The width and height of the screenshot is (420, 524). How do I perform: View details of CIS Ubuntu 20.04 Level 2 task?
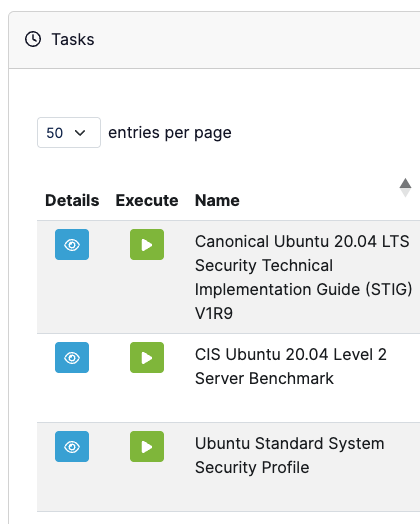pyautogui.click(x=72, y=357)
